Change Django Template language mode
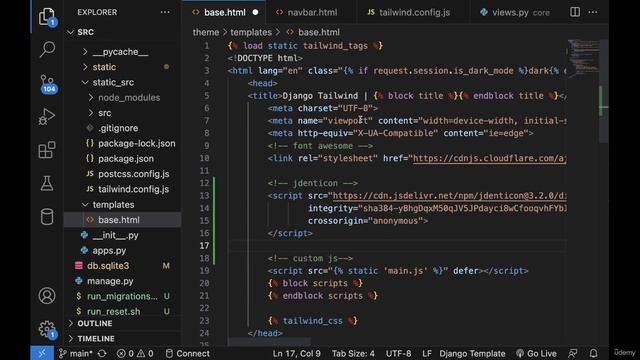 coord(472,353)
